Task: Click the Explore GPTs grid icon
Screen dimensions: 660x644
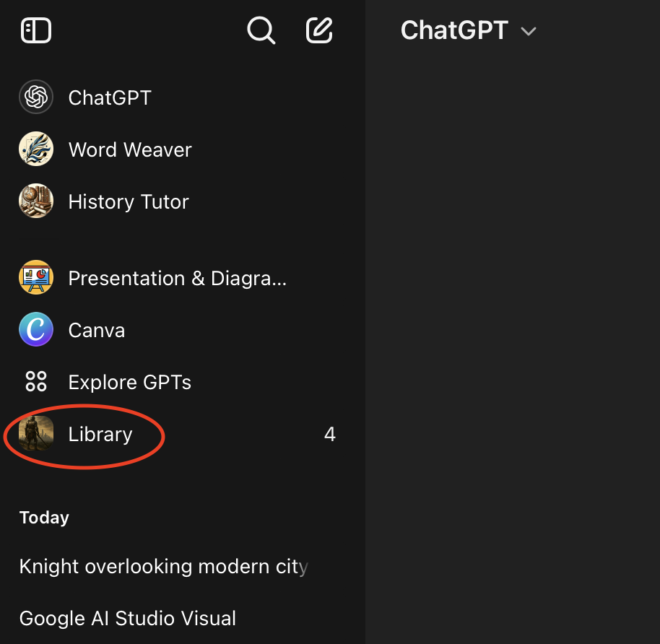Action: [36, 382]
